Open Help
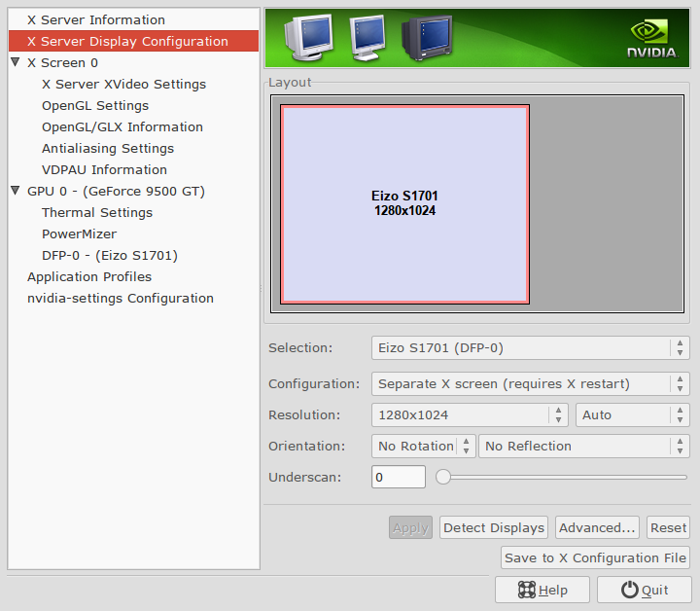Viewport: 700px width, 611px height. (542, 590)
